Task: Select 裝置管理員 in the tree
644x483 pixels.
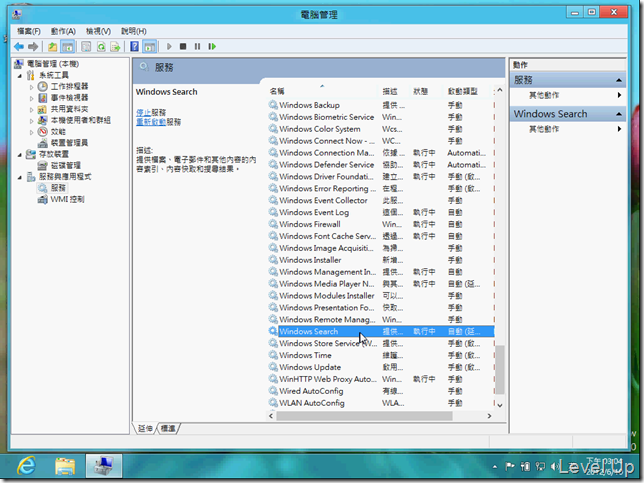Action: pyautogui.click(x=69, y=143)
